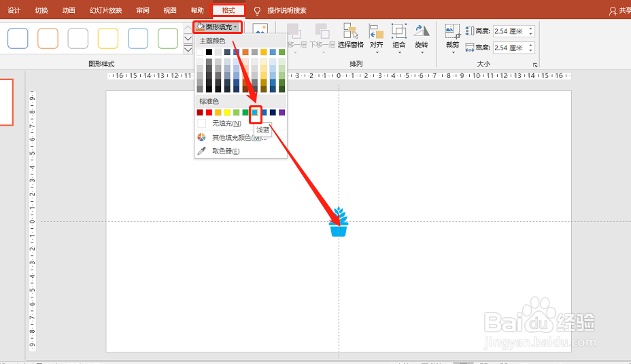Click the 选择窗格 selection pane icon
The image size is (631, 364).
click(350, 31)
